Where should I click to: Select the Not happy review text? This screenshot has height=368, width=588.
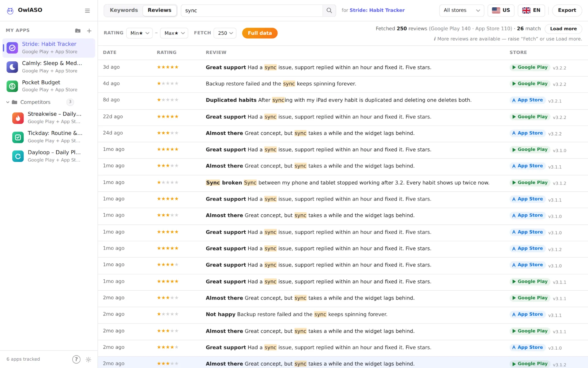click(x=296, y=314)
